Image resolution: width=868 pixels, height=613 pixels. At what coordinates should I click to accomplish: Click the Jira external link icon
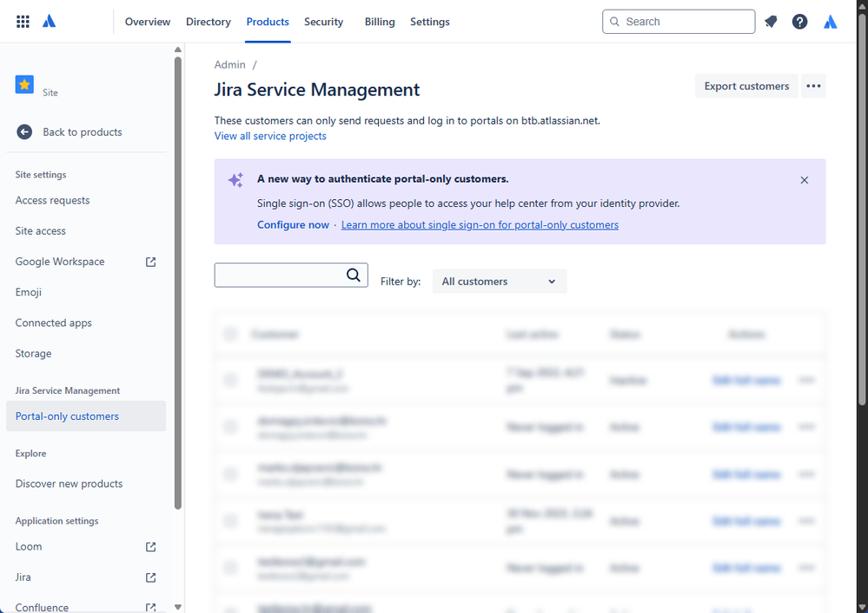150,577
